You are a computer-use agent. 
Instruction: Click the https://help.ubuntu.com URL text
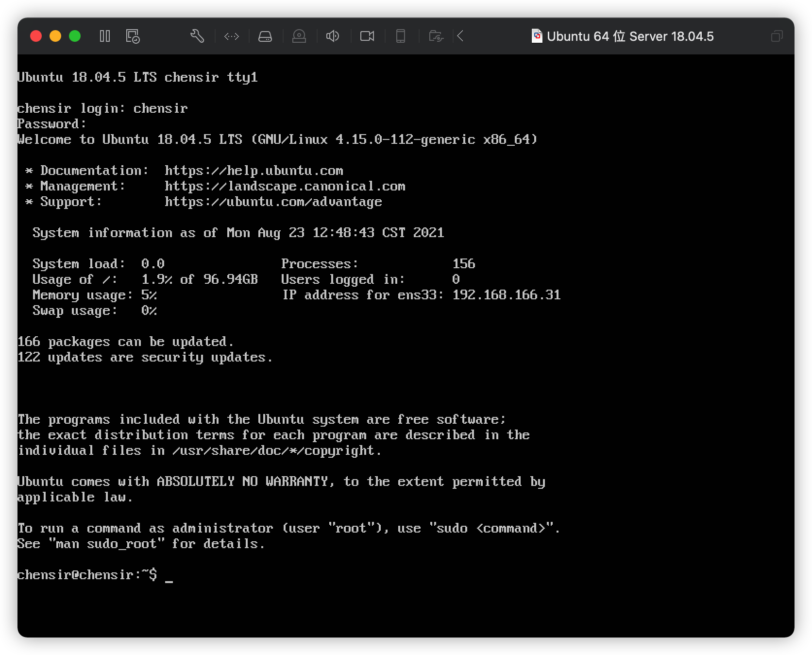pos(254,171)
